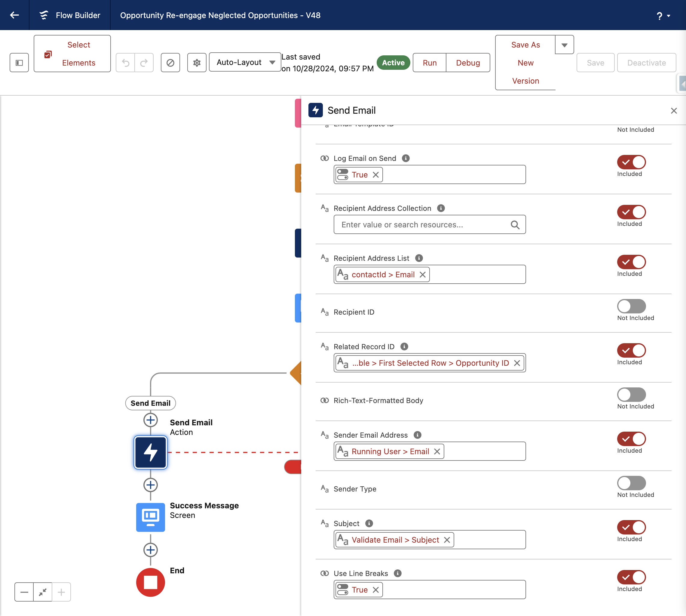Click the Recipient Address Collection search field

pyautogui.click(x=430, y=224)
